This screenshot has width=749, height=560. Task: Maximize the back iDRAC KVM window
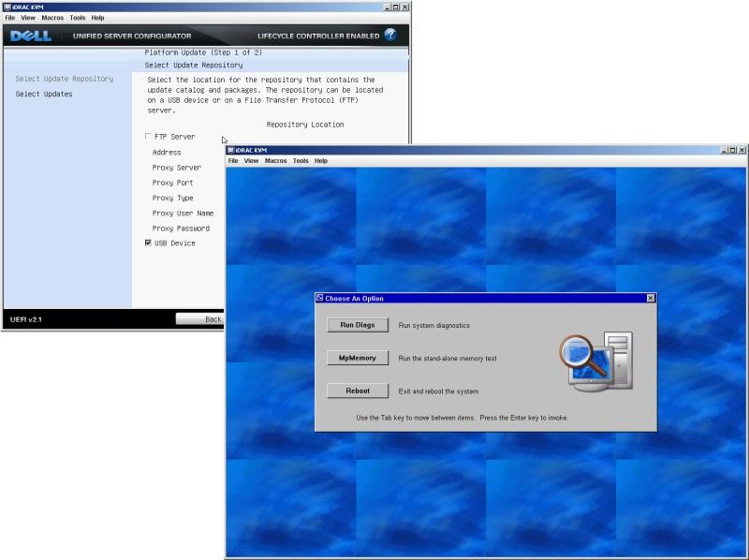[x=396, y=7]
